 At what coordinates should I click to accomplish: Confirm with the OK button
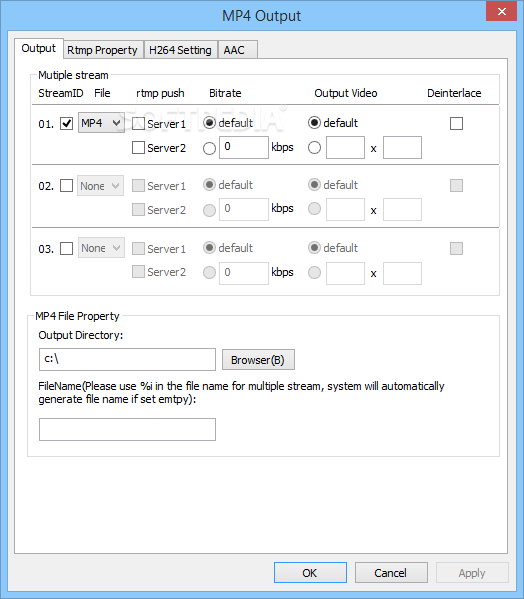click(x=310, y=572)
